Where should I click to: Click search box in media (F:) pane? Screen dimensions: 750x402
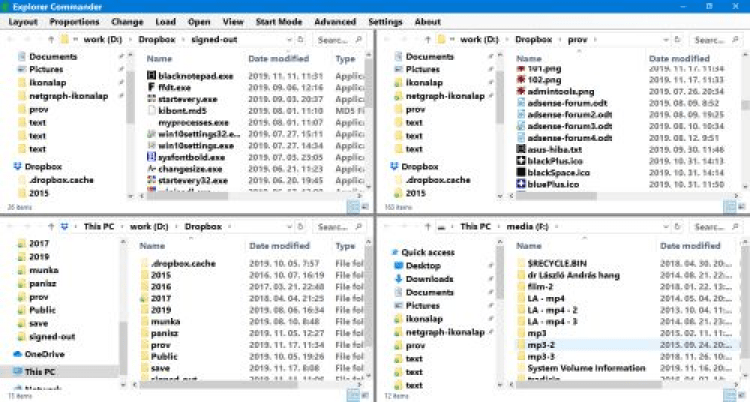716,227
